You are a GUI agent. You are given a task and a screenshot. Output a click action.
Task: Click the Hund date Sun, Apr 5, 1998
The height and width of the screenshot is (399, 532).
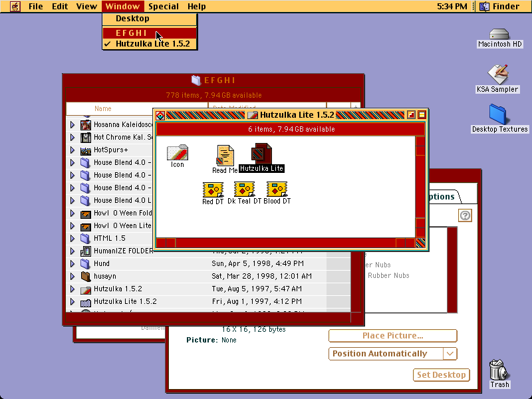257,263
